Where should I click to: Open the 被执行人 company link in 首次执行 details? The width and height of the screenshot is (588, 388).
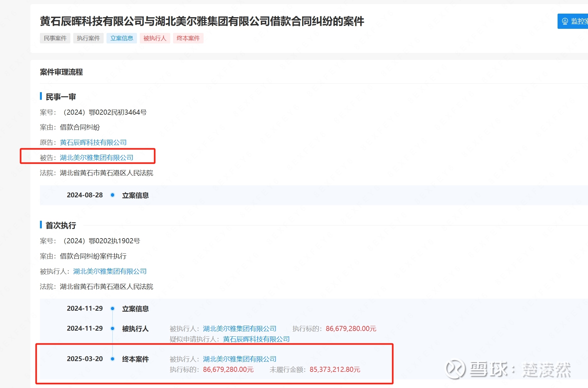110,271
